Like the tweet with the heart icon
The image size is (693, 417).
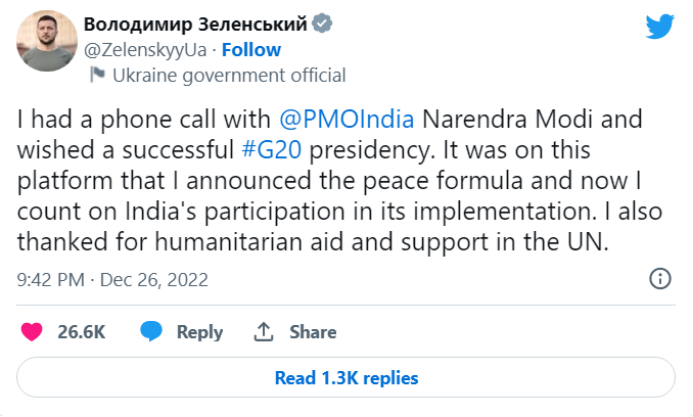35,332
